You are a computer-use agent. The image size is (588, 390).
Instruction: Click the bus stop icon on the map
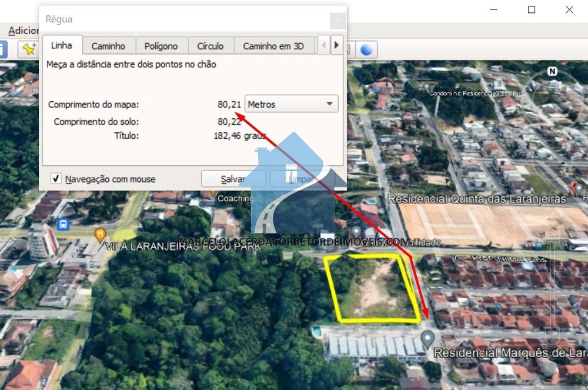click(65, 225)
